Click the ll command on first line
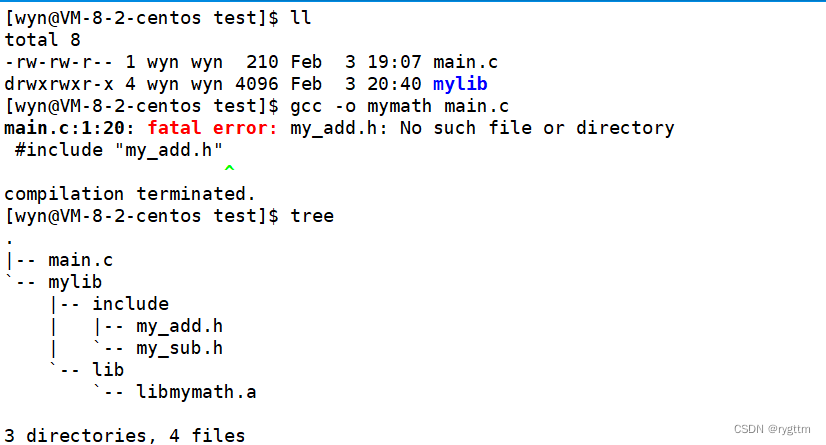Viewport: 826px width, 445px height. 301,18
